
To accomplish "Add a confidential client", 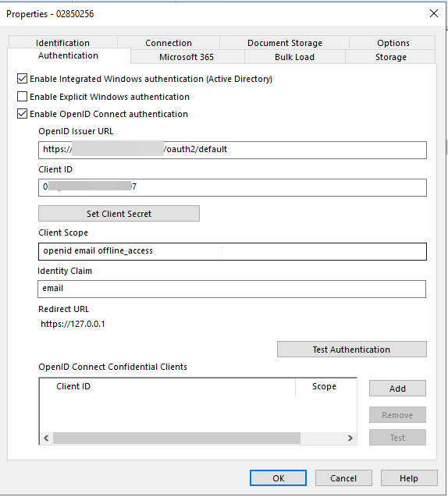I will (397, 389).
